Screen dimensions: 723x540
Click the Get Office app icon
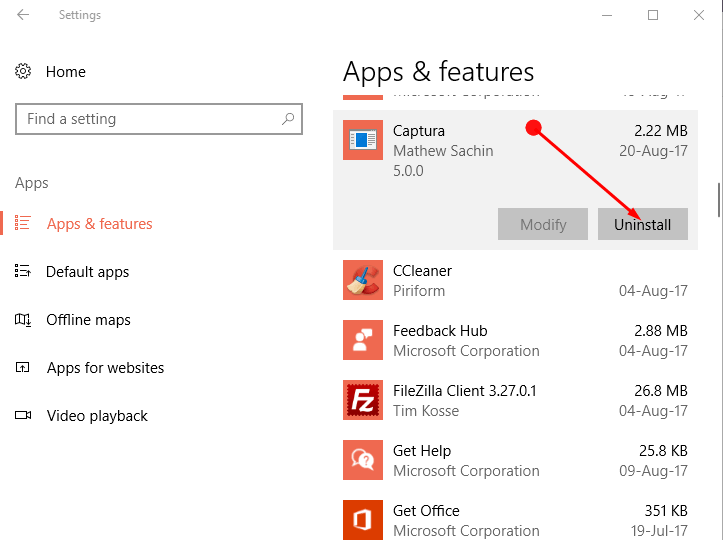pyautogui.click(x=363, y=520)
